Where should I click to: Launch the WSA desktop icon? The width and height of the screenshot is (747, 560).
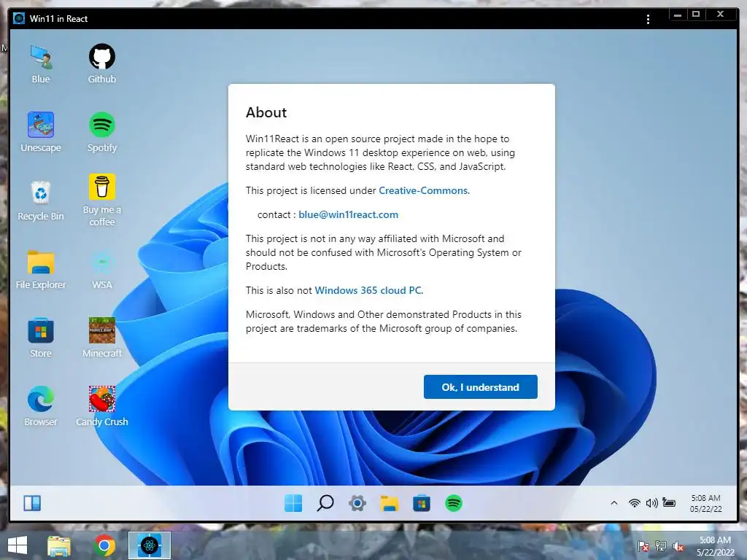[102, 270]
